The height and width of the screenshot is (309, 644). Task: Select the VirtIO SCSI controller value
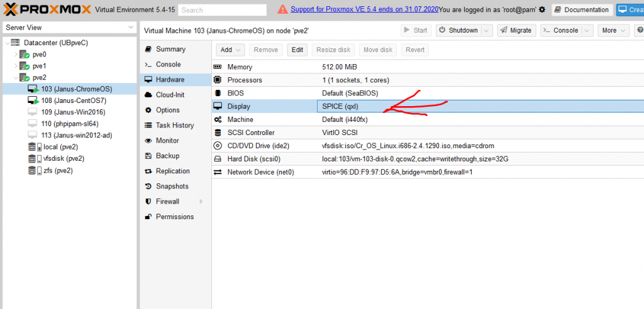(340, 133)
